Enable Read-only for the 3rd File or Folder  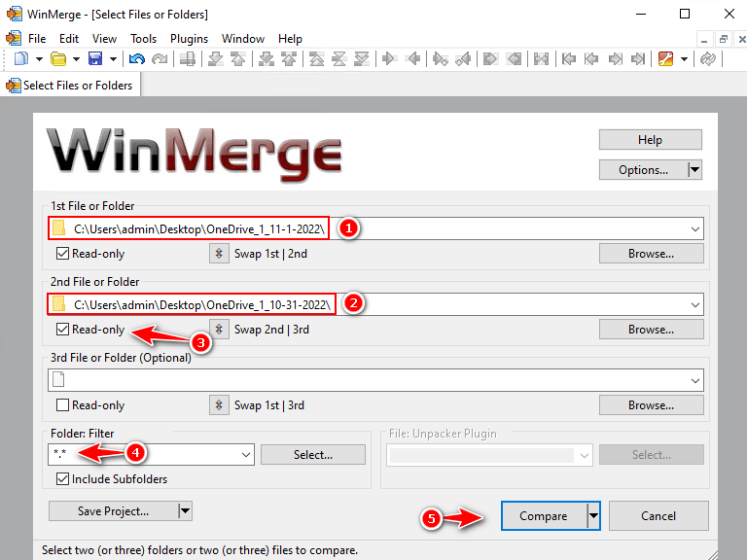tap(62, 405)
